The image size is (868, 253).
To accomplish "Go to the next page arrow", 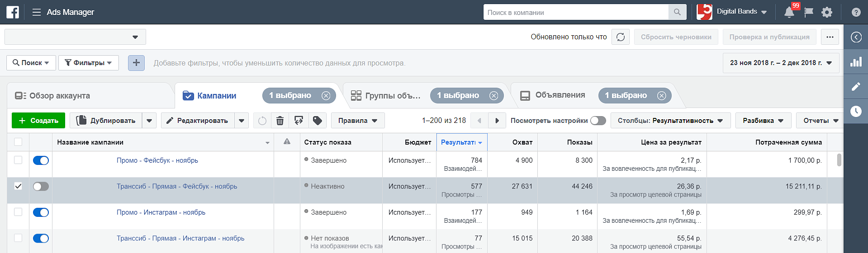I will [497, 121].
